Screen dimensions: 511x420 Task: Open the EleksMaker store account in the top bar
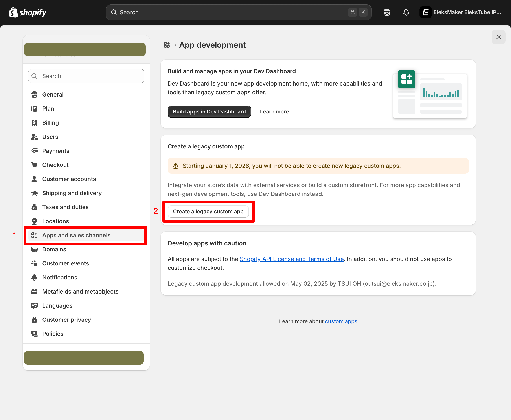click(x=460, y=12)
